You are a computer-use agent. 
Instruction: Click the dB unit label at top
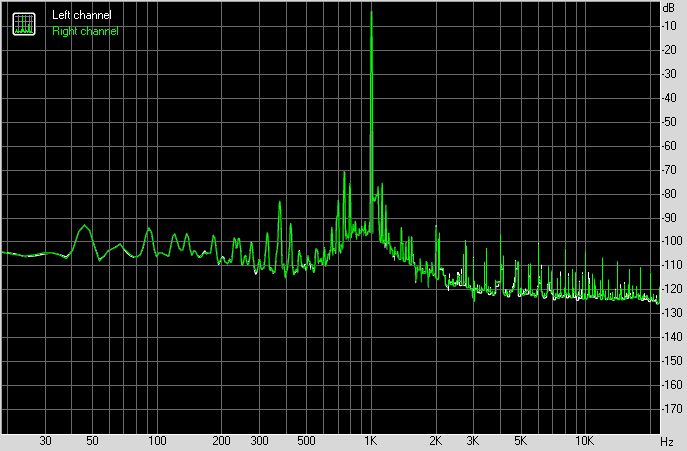(669, 8)
